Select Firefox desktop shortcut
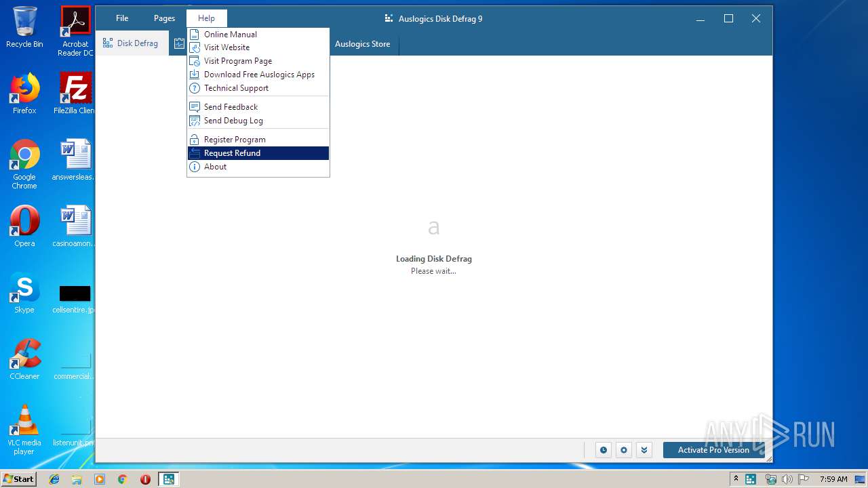Image resolution: width=868 pixels, height=488 pixels. (x=24, y=94)
